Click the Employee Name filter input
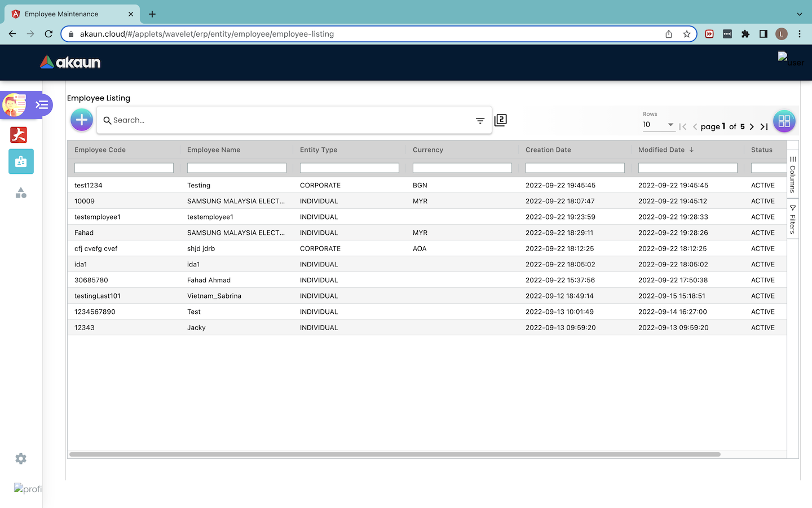This screenshot has width=812, height=508. pos(236,168)
